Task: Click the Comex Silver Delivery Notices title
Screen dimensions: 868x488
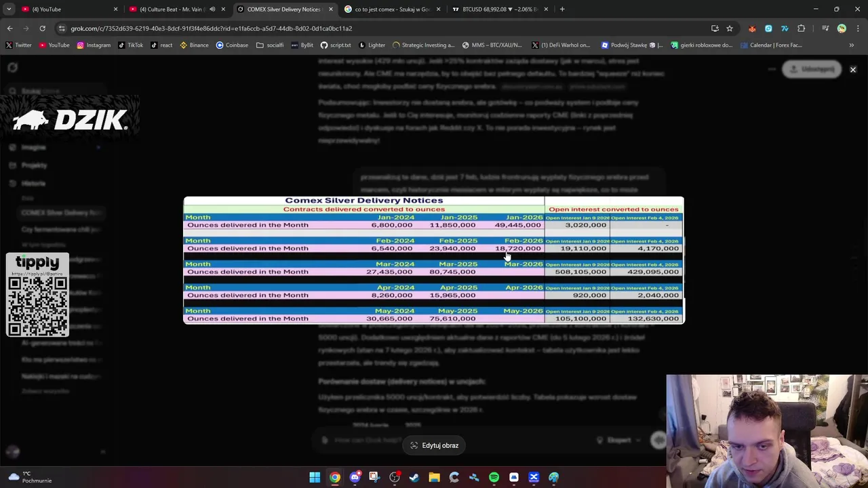Action: 364,201
